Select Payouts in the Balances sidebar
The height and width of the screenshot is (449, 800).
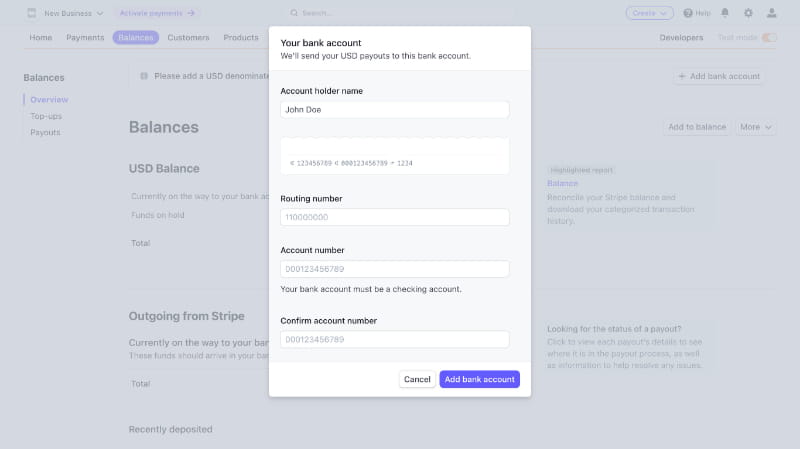45,132
